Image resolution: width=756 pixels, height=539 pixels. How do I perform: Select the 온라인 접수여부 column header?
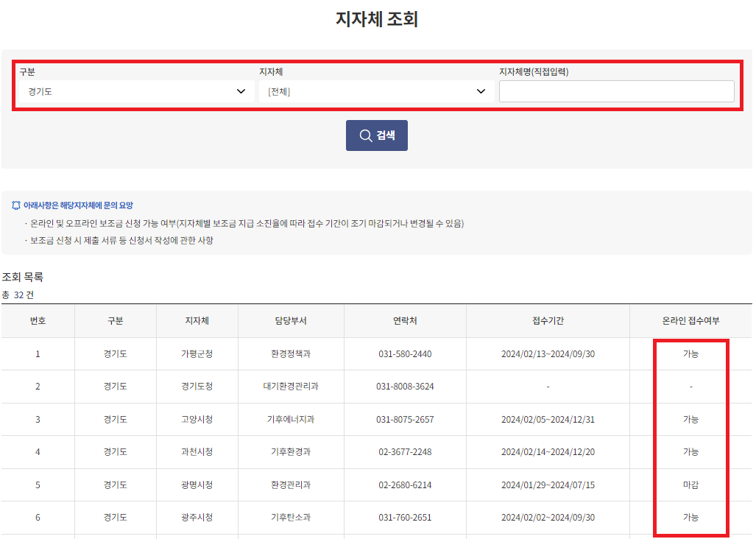[690, 321]
